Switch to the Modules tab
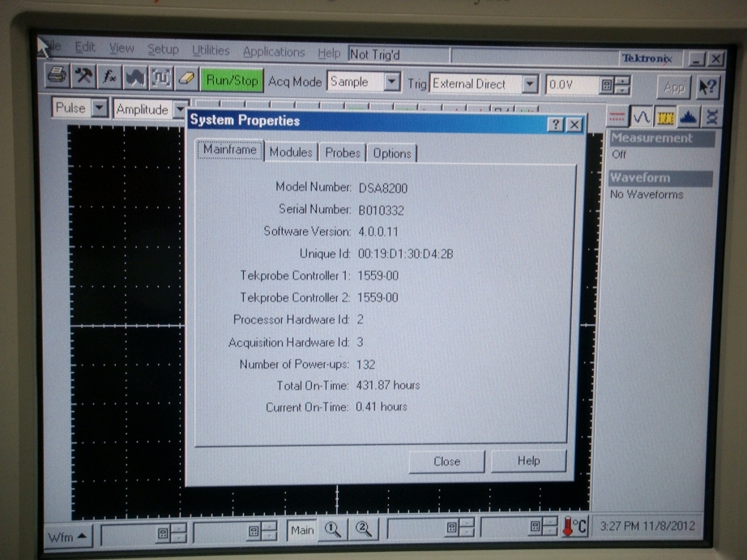This screenshot has height=560, width=747. pyautogui.click(x=291, y=152)
